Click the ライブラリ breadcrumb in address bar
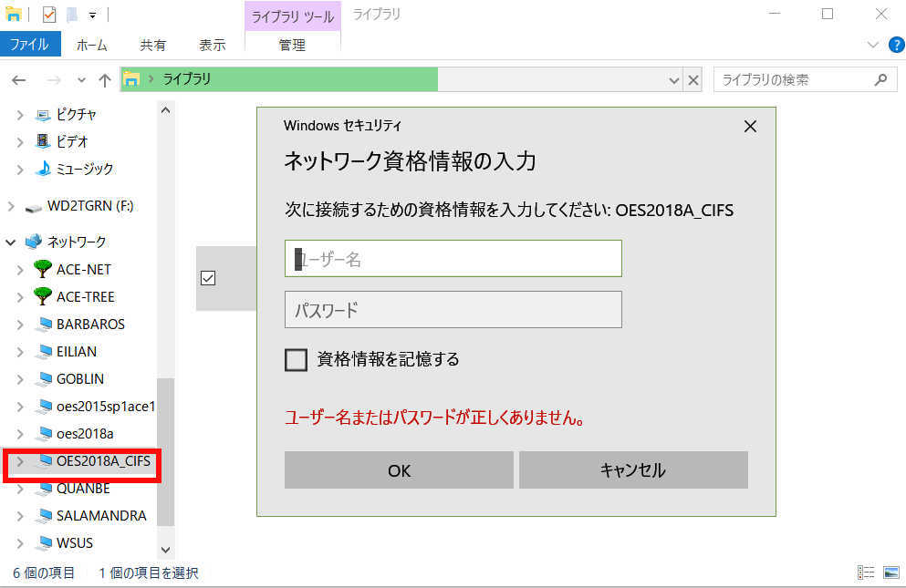 point(187,79)
